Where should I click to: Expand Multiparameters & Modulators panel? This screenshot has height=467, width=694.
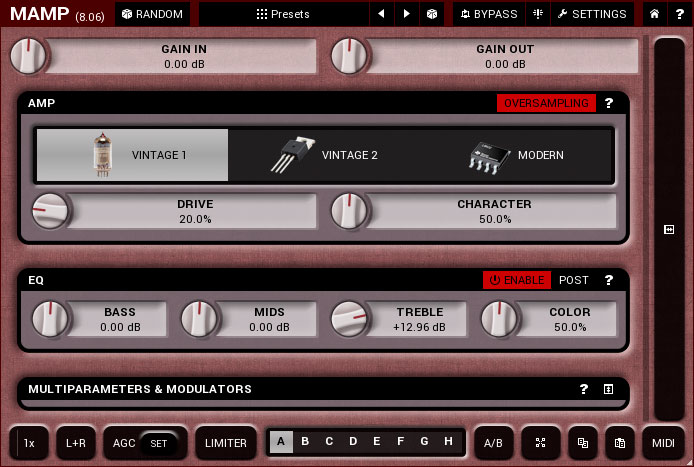point(609,389)
